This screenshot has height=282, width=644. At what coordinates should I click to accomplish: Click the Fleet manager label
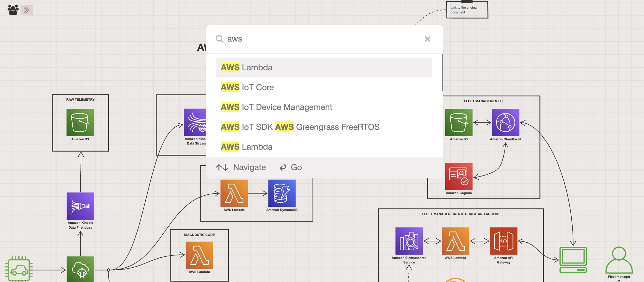pos(619,277)
